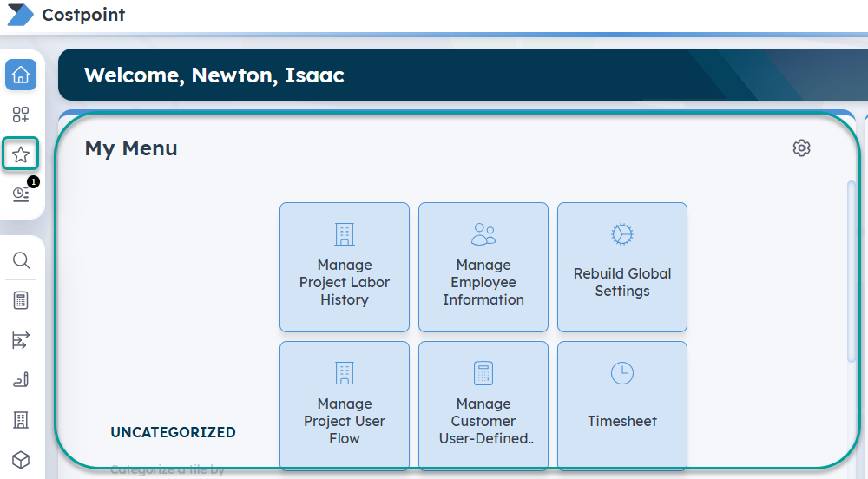Click the Costpoint logo
868x479 pixels.
point(19,15)
